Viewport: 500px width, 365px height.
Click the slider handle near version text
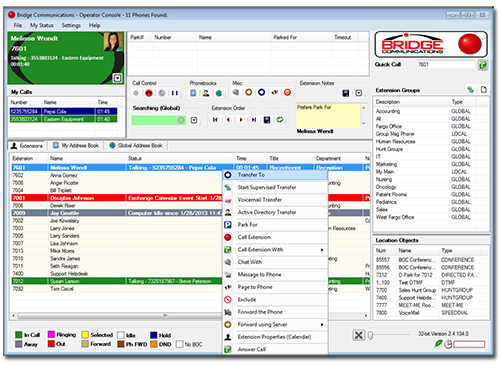[x=370, y=335]
